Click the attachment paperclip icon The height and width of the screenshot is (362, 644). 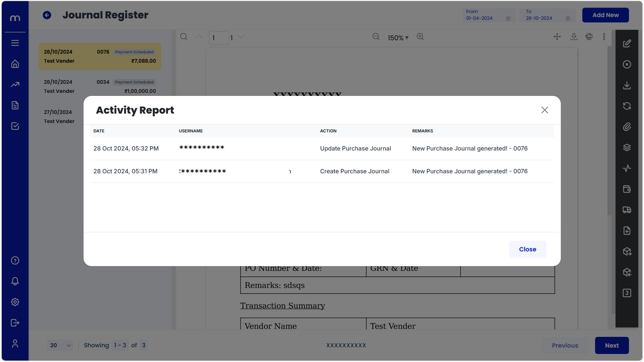[627, 127]
